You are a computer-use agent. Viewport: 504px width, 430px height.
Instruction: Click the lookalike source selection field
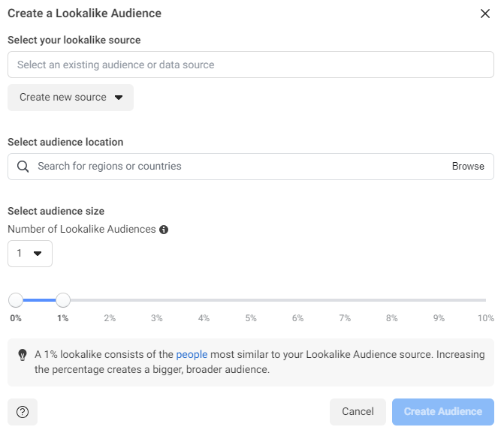251,65
